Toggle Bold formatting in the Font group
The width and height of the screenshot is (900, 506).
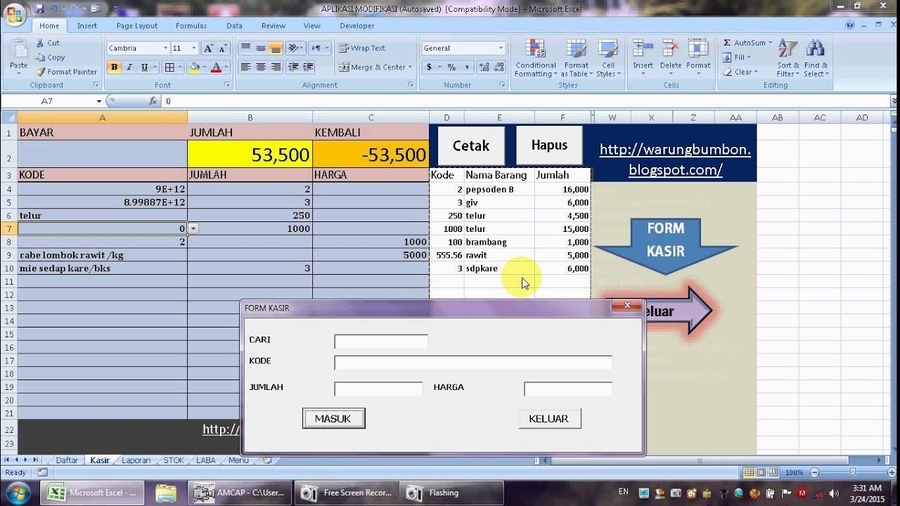(114, 67)
